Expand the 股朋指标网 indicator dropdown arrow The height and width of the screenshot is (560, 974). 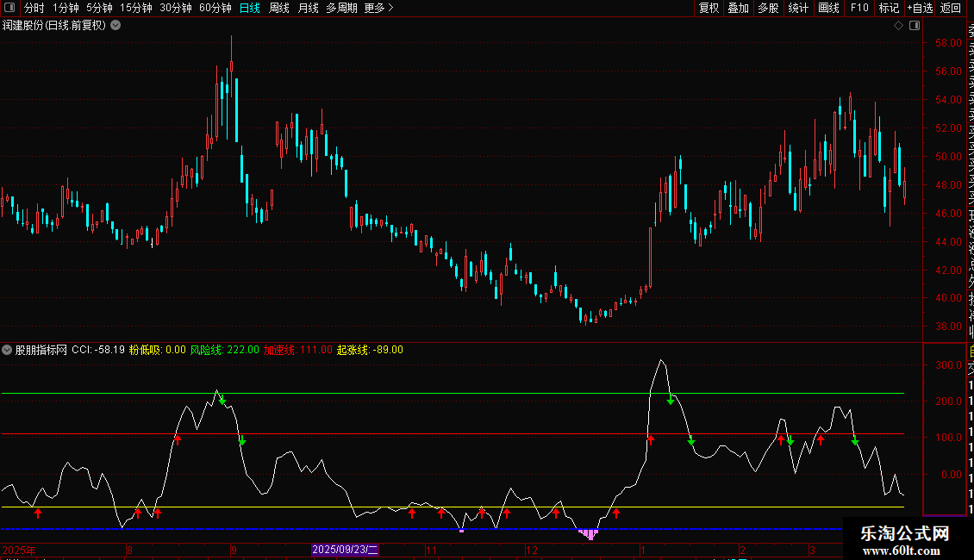[8, 350]
